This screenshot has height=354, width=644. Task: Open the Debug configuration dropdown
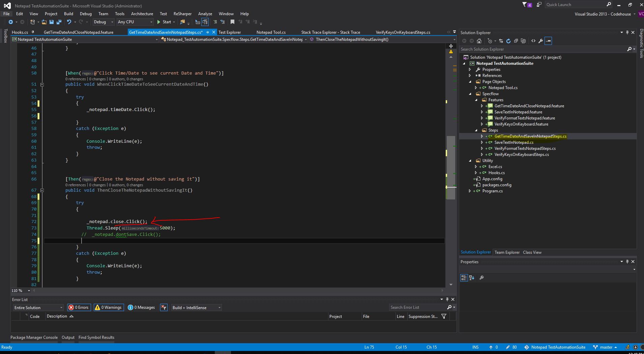click(x=103, y=22)
